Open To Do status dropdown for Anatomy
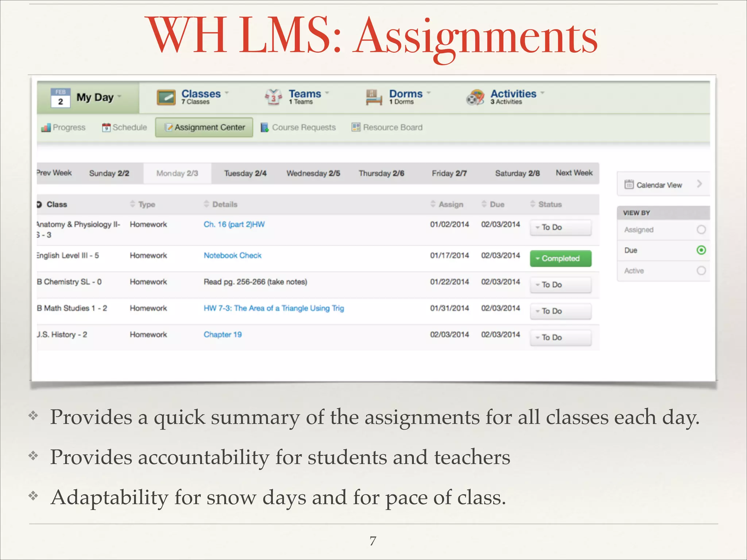Image resolution: width=747 pixels, height=560 pixels. [x=561, y=227]
